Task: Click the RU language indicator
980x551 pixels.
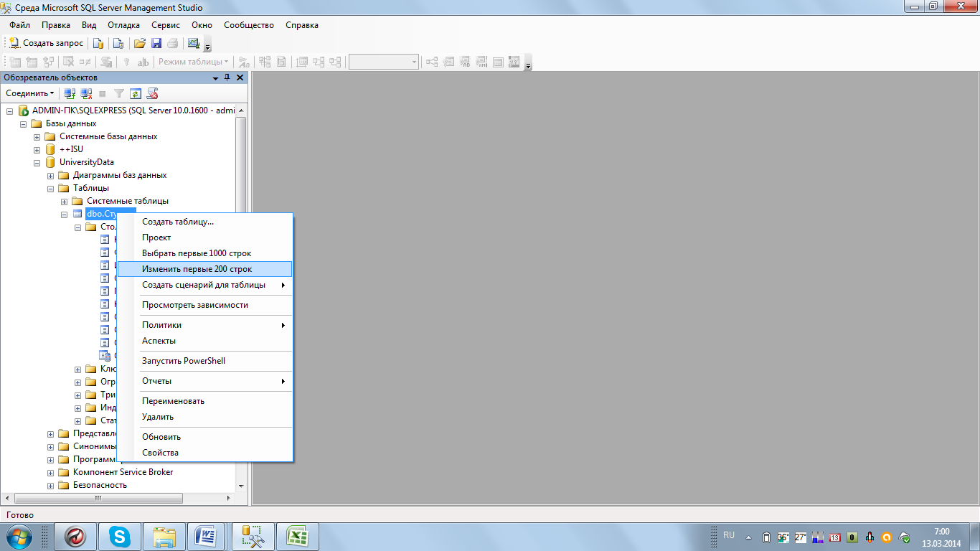Action: [729, 535]
